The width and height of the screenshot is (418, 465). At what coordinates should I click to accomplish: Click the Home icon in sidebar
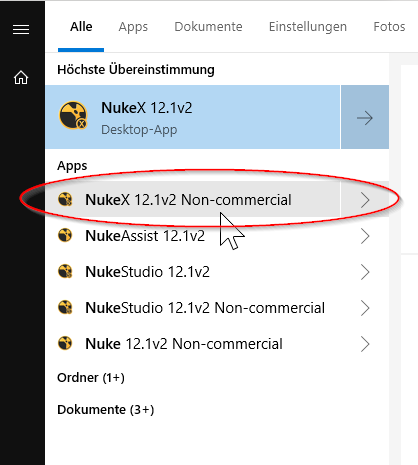click(21, 78)
